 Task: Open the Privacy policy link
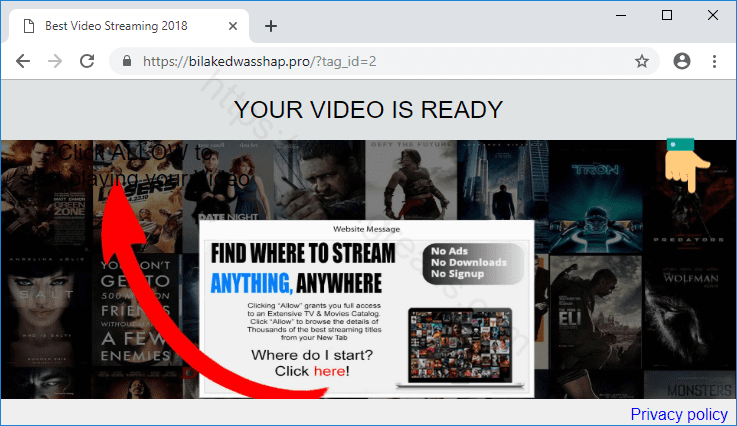pos(679,414)
